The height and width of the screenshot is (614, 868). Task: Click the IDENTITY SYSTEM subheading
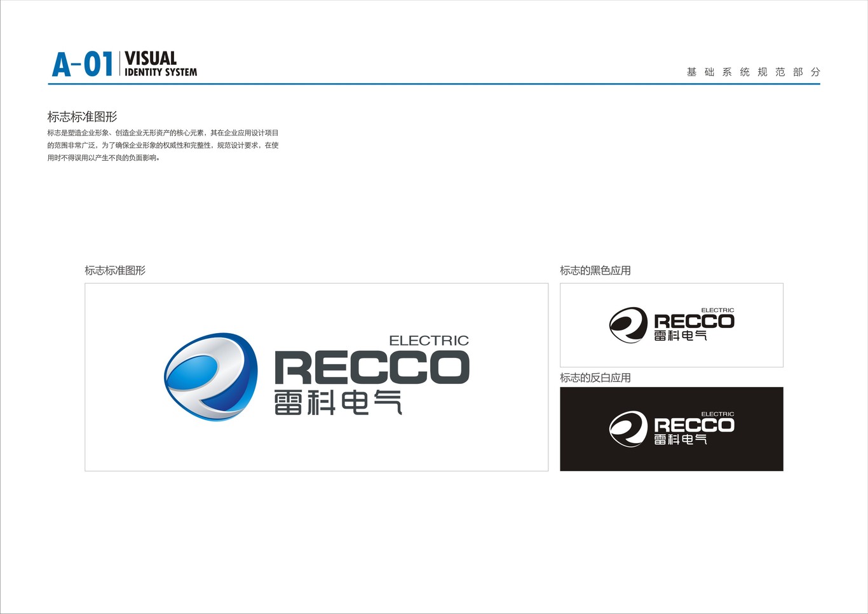161,72
